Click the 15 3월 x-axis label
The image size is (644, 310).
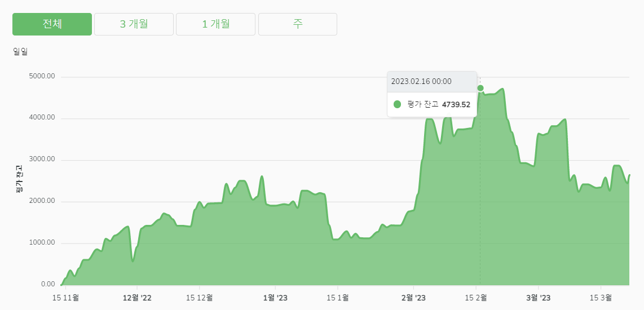[601, 297]
